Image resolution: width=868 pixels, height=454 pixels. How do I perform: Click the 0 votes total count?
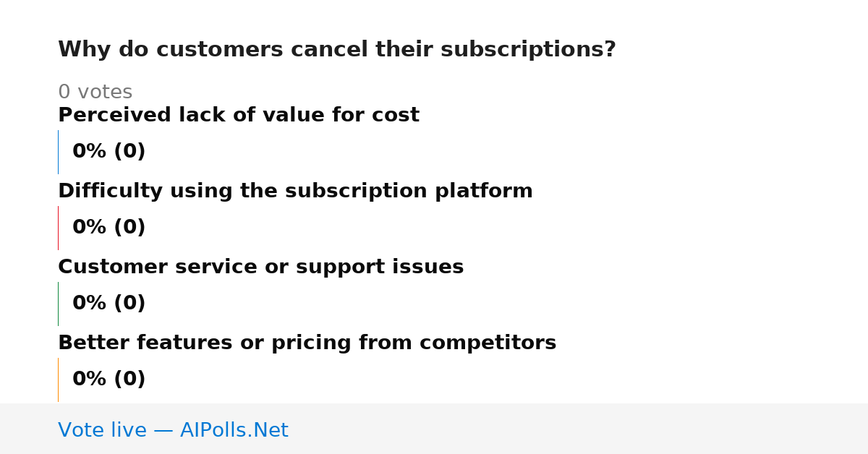(x=95, y=93)
